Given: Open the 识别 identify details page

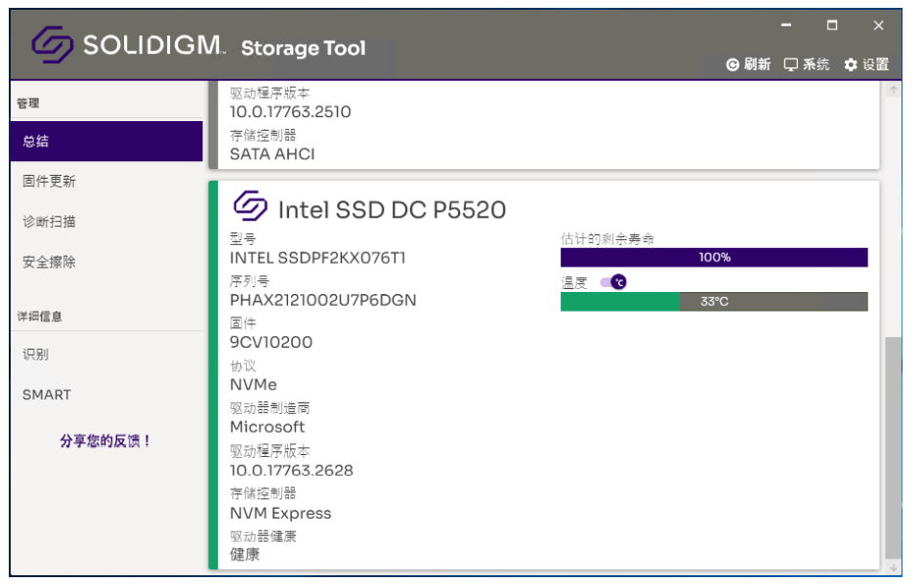Looking at the screenshot, I should [106, 355].
